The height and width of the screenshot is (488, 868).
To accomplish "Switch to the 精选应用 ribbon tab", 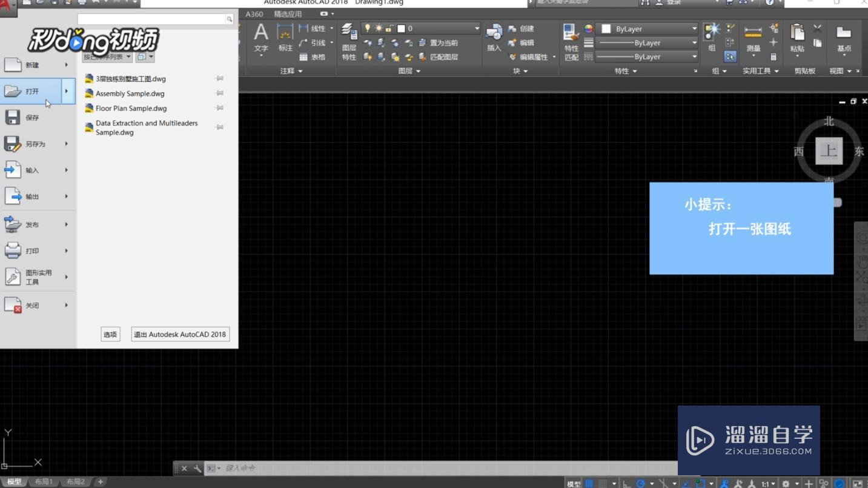I will tap(288, 14).
